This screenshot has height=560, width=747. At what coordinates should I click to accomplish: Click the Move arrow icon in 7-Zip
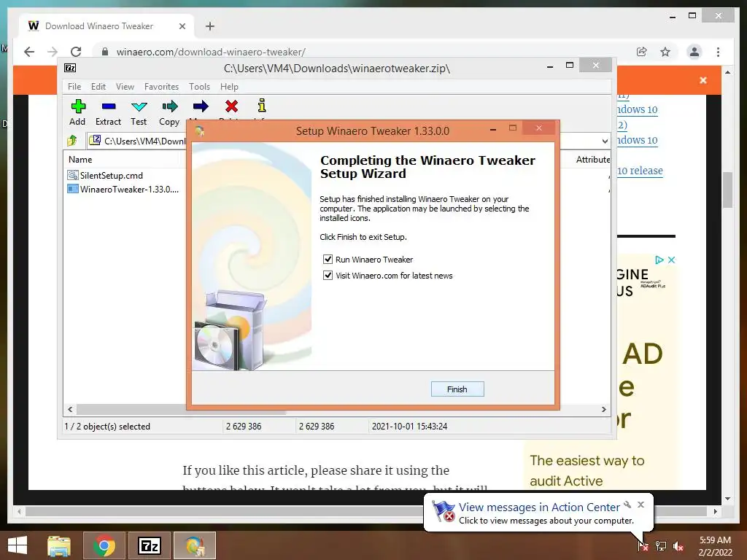coord(201,106)
